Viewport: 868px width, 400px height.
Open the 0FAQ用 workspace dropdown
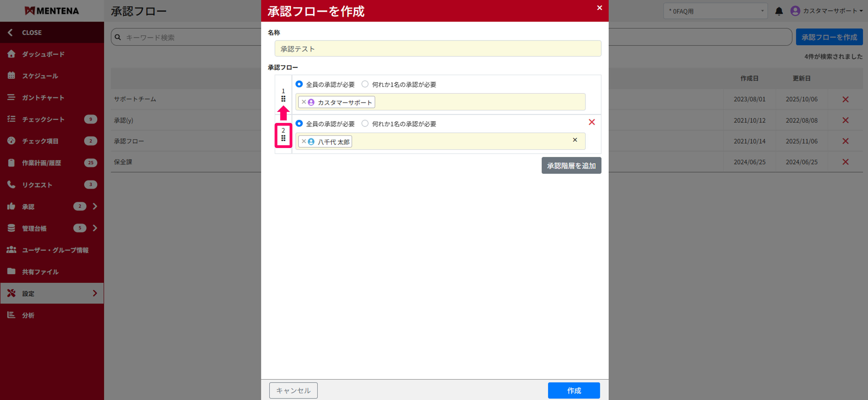(x=716, y=11)
